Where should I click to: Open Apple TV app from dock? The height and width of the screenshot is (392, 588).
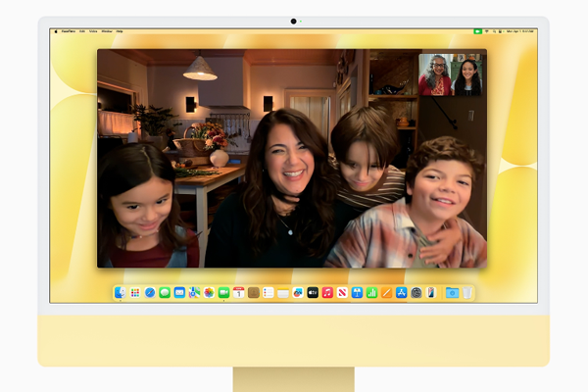tap(313, 292)
